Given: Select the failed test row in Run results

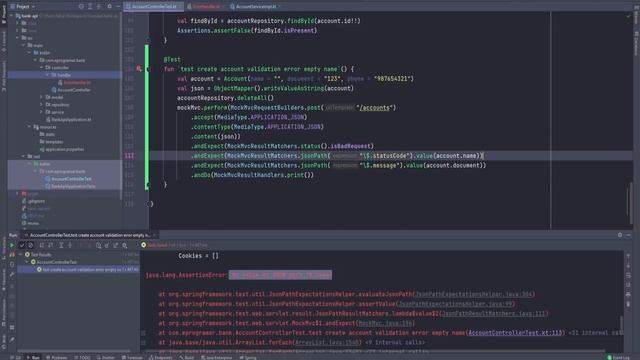Looking at the screenshot, I should coord(78,269).
